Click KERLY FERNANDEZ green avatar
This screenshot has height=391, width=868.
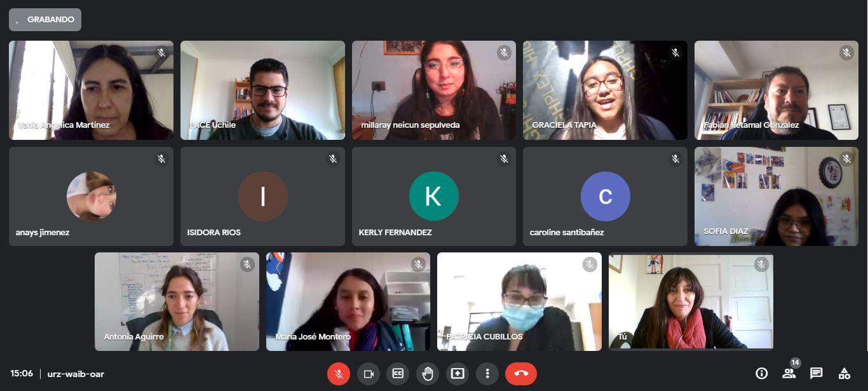(x=433, y=196)
